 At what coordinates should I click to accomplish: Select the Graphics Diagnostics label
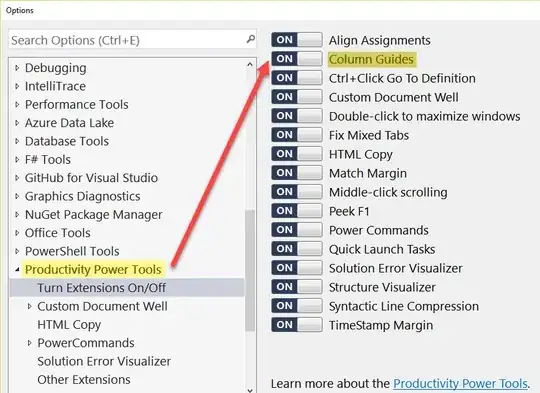tap(82, 196)
